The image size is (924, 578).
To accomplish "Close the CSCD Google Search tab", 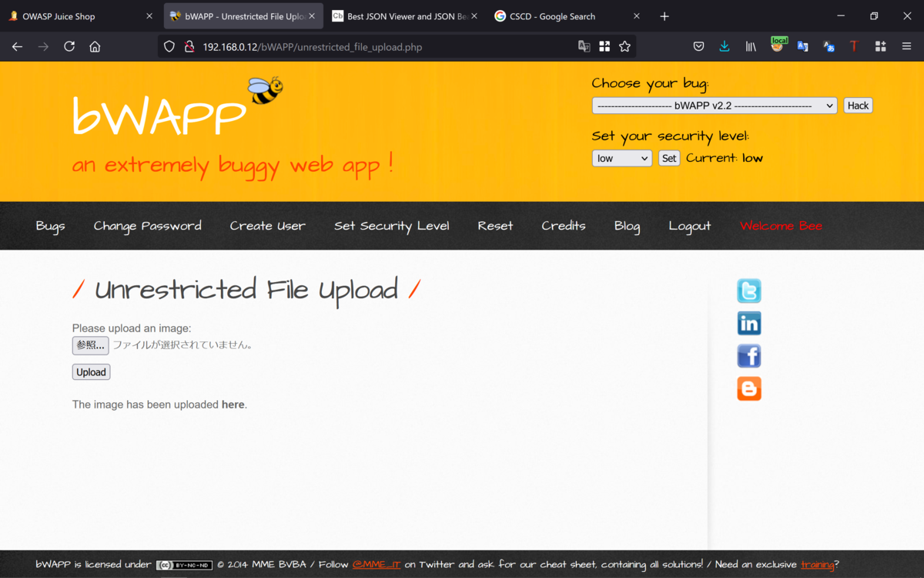I will 637,16.
